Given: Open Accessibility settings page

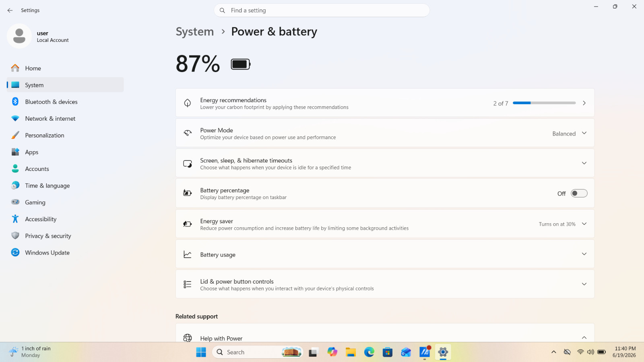Looking at the screenshot, I should coord(65,219).
